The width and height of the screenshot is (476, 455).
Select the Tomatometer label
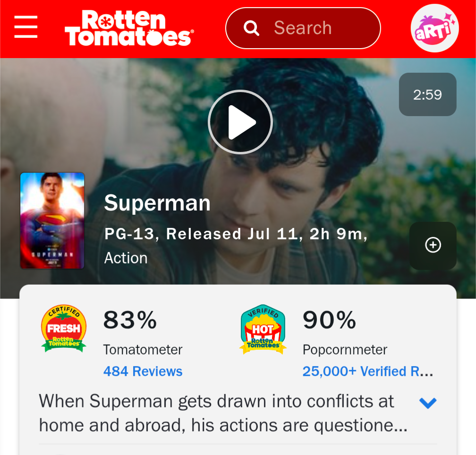pyautogui.click(x=143, y=350)
